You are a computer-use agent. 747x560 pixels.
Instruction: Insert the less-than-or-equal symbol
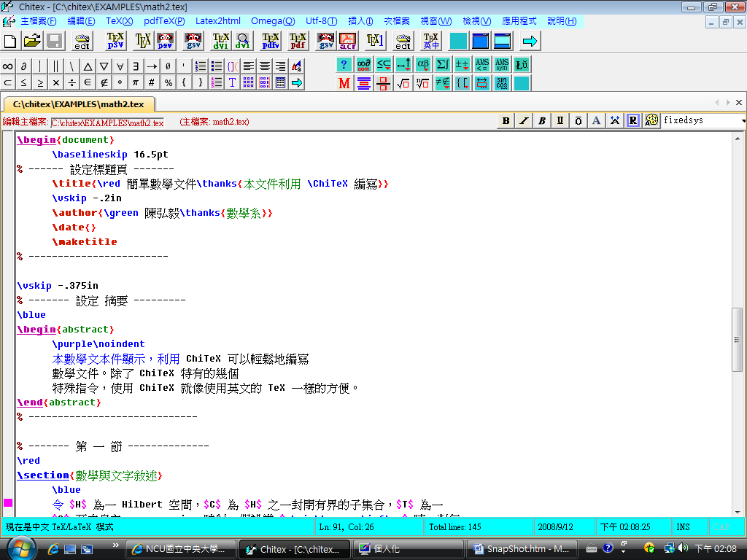point(23,82)
